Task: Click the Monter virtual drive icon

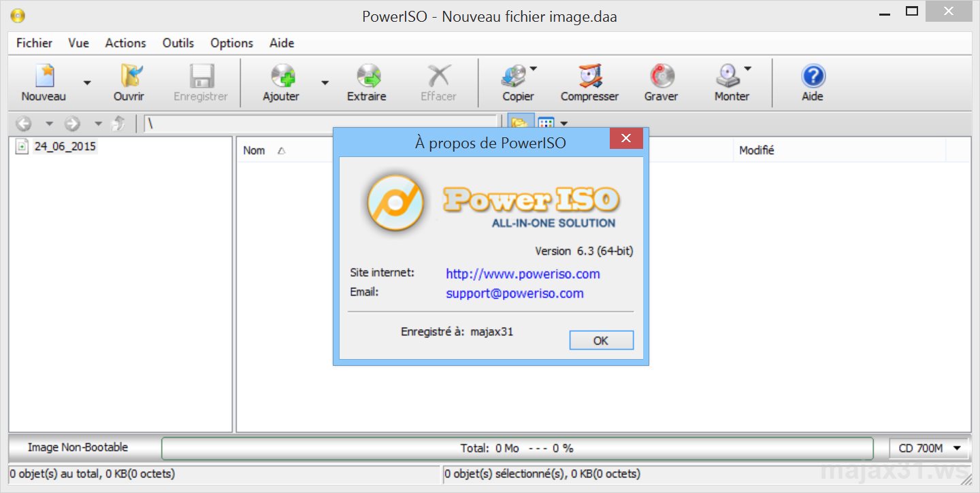Action: [728, 75]
